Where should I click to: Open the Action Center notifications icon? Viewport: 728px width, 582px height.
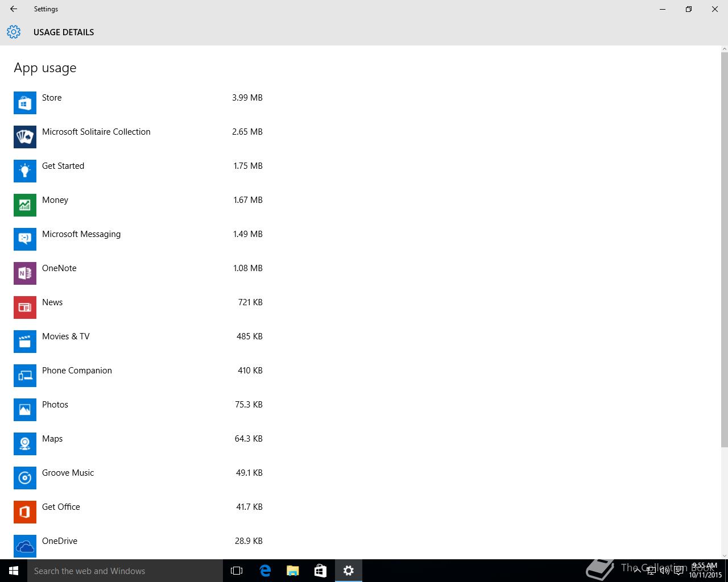pos(679,571)
